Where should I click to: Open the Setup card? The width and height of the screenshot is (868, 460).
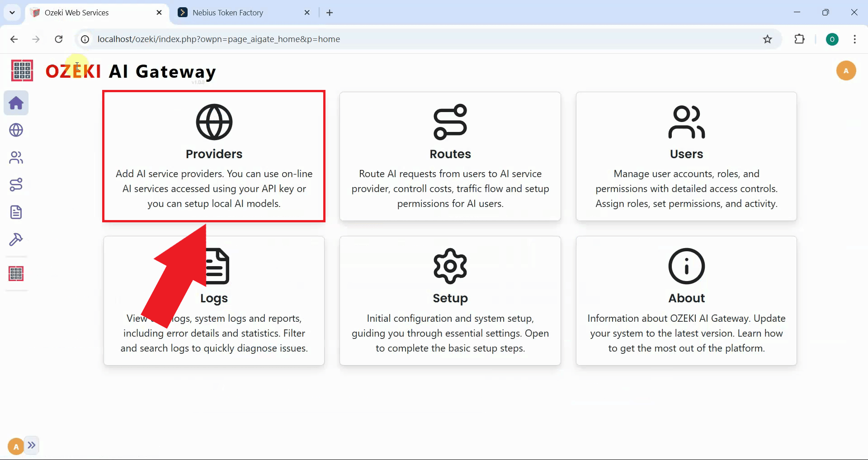(x=450, y=300)
